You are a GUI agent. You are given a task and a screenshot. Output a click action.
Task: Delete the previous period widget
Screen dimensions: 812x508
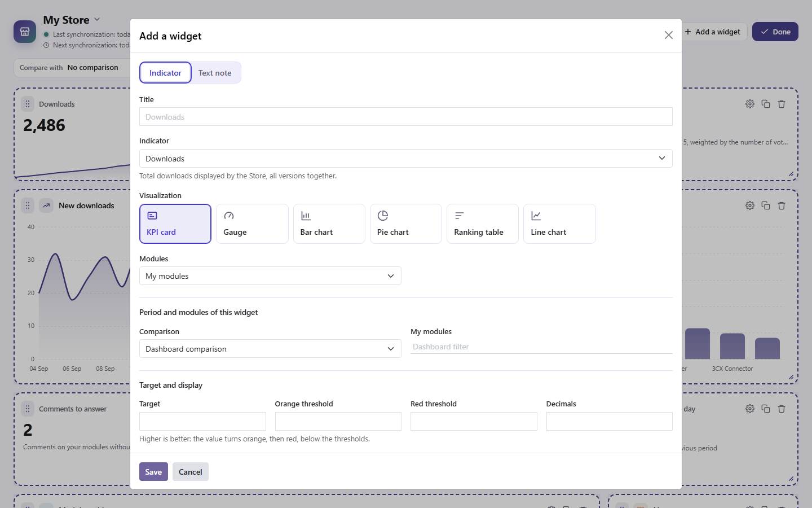tap(782, 409)
